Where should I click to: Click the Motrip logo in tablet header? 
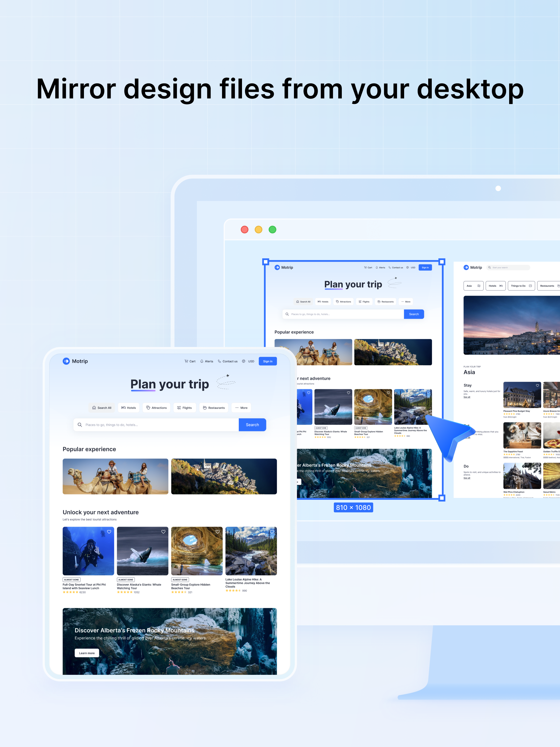(x=75, y=361)
